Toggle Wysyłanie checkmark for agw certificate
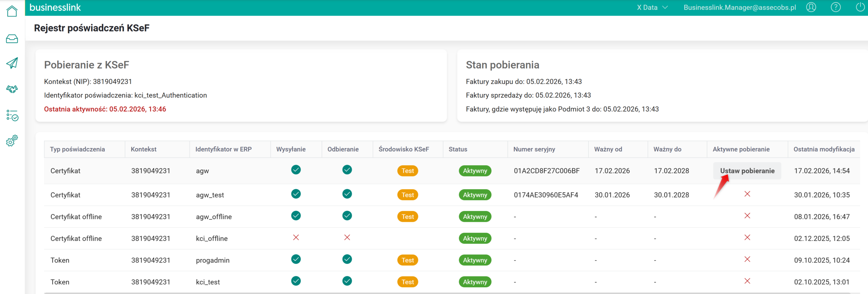868x294 pixels. coord(296,170)
